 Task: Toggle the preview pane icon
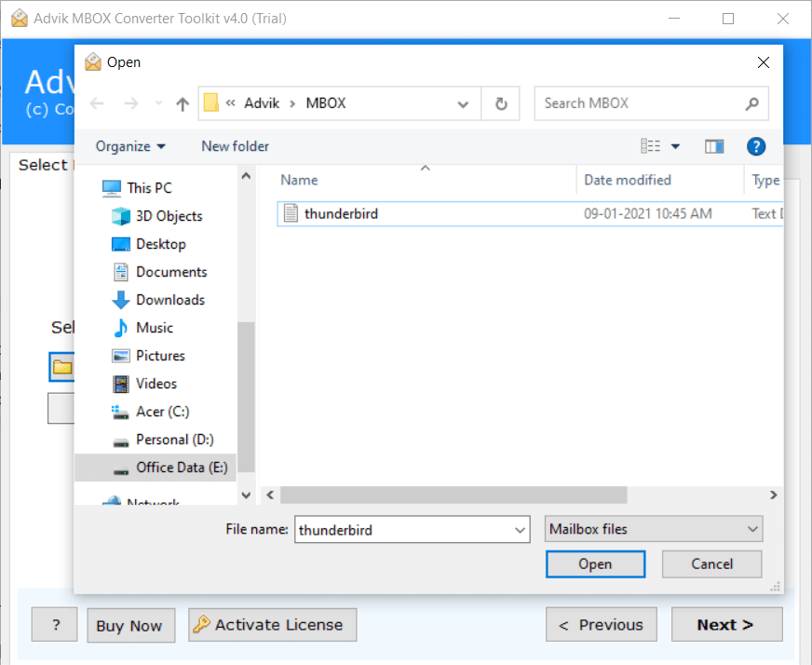[x=714, y=147]
